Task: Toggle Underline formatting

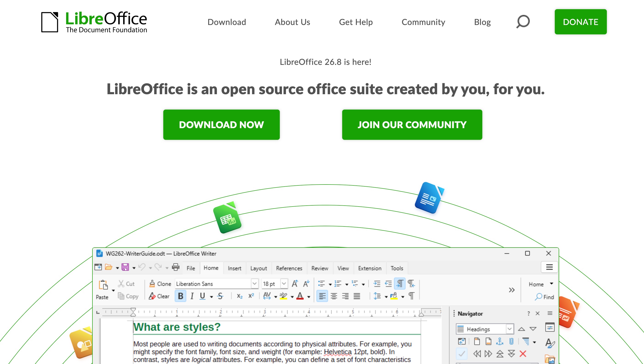Action: (202, 296)
